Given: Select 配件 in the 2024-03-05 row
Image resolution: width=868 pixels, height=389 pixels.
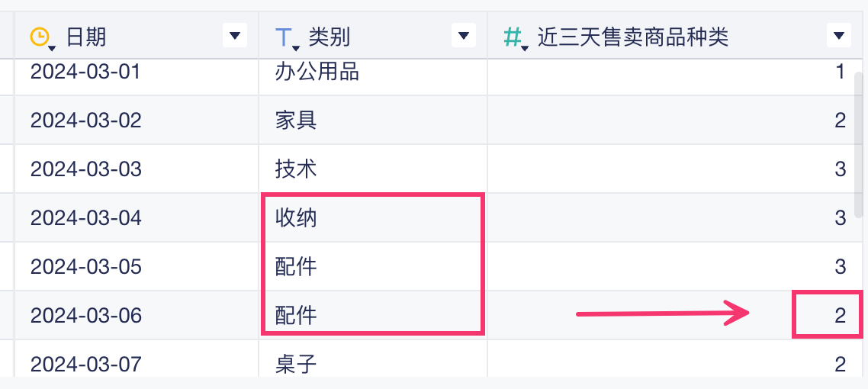Looking at the screenshot, I should coord(296,267).
